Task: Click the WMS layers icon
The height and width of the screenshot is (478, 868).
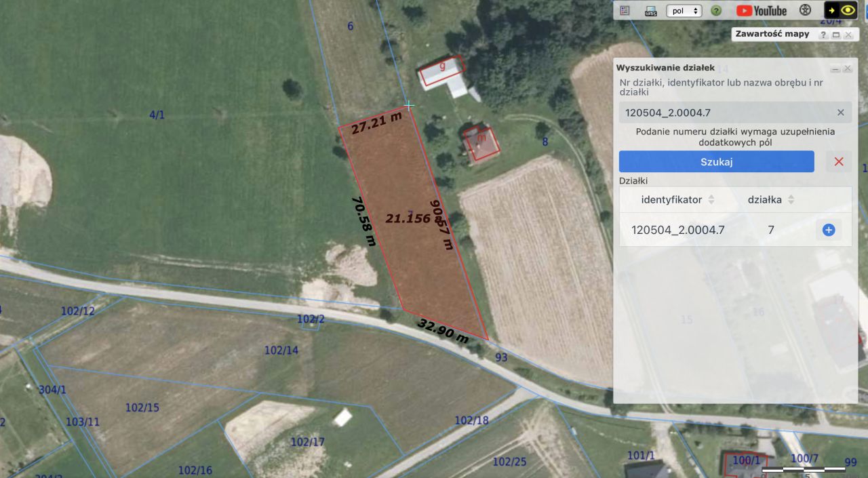Action: tap(650, 11)
